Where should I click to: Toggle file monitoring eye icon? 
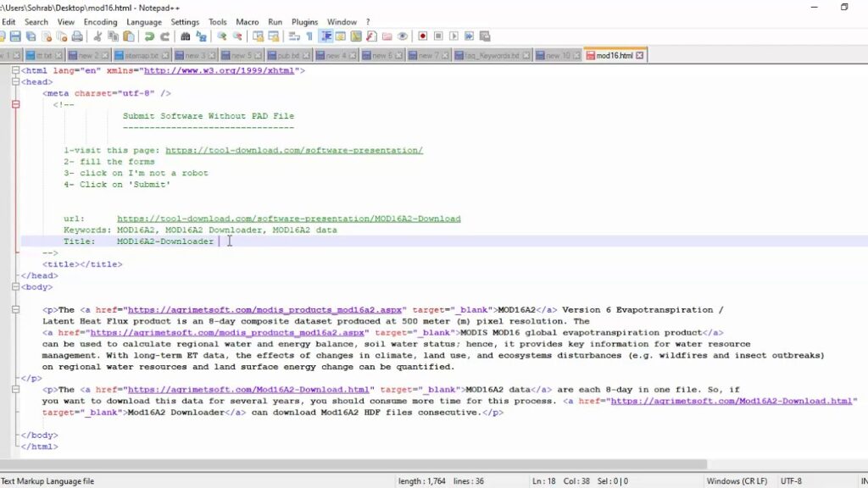pyautogui.click(x=403, y=36)
